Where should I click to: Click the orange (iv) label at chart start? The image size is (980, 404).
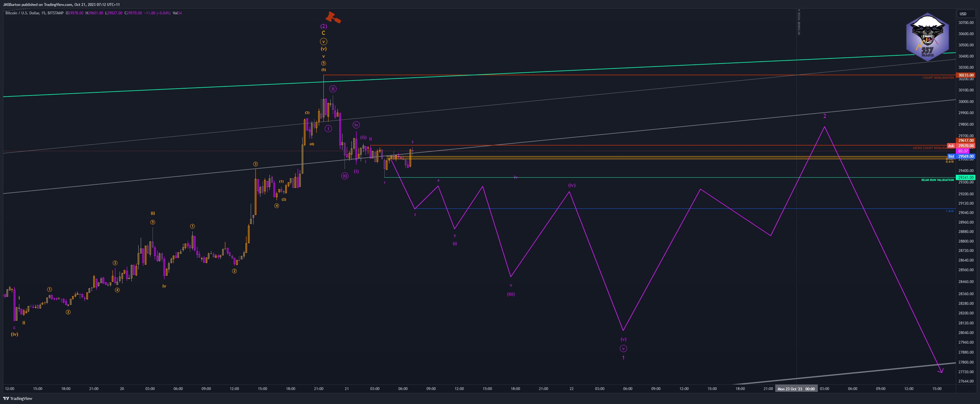(15, 334)
